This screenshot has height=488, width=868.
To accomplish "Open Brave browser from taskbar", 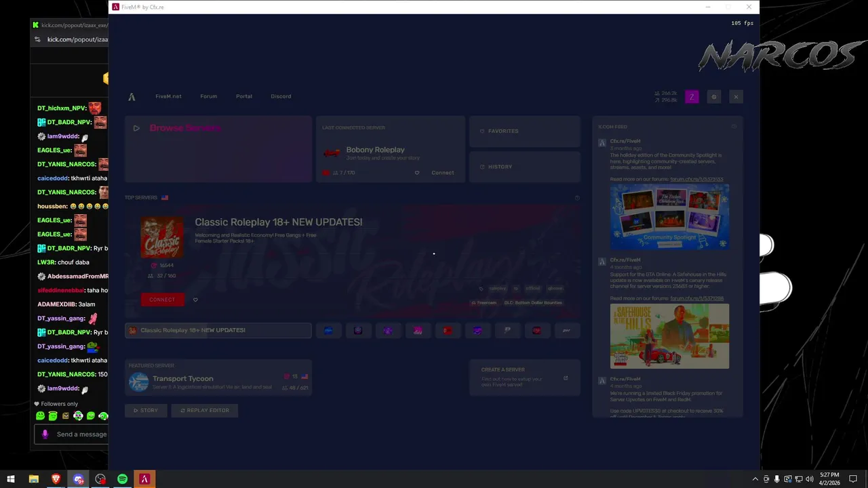I will [x=56, y=479].
